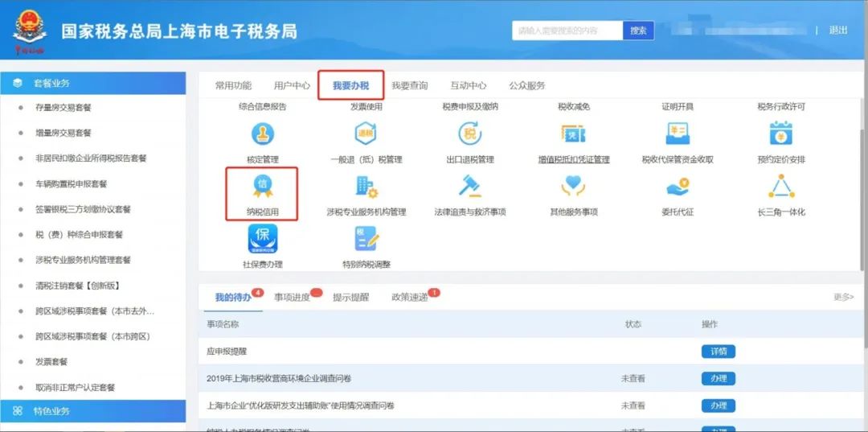
Task: Open 签署银税三方划缴协议套餐
Action: point(83,209)
